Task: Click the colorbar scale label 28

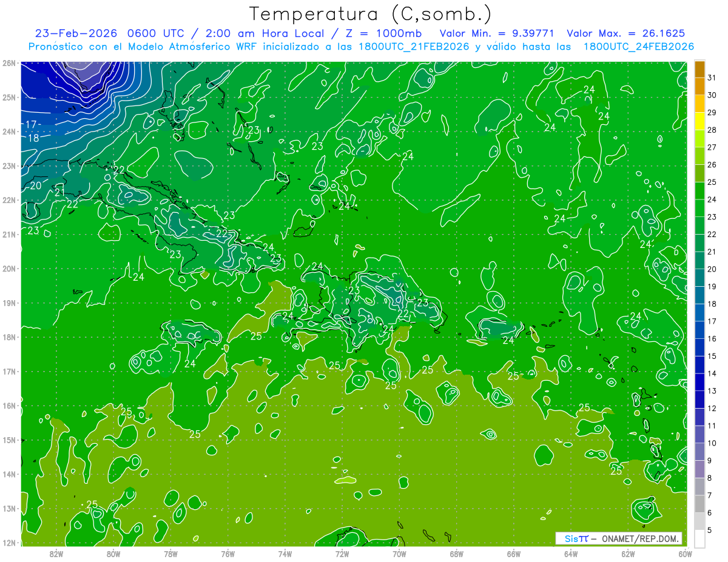Action: [712, 130]
